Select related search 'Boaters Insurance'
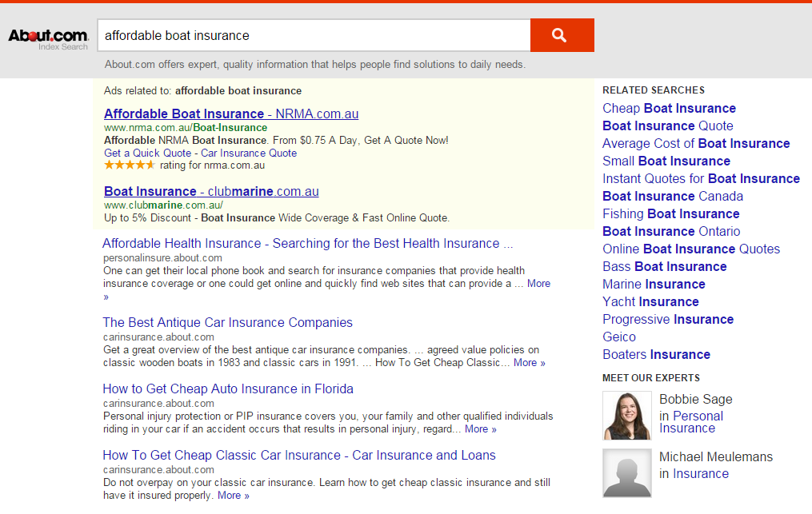The image size is (812, 514). tap(656, 355)
